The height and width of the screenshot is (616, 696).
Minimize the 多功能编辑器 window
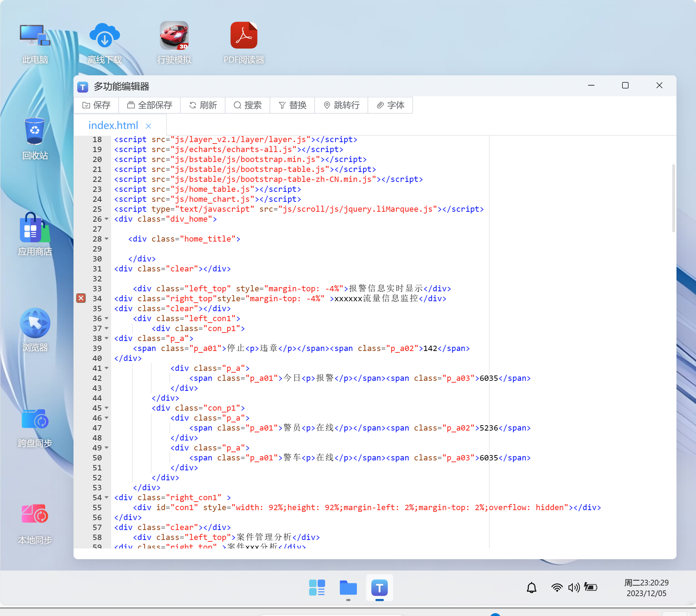[x=591, y=85]
